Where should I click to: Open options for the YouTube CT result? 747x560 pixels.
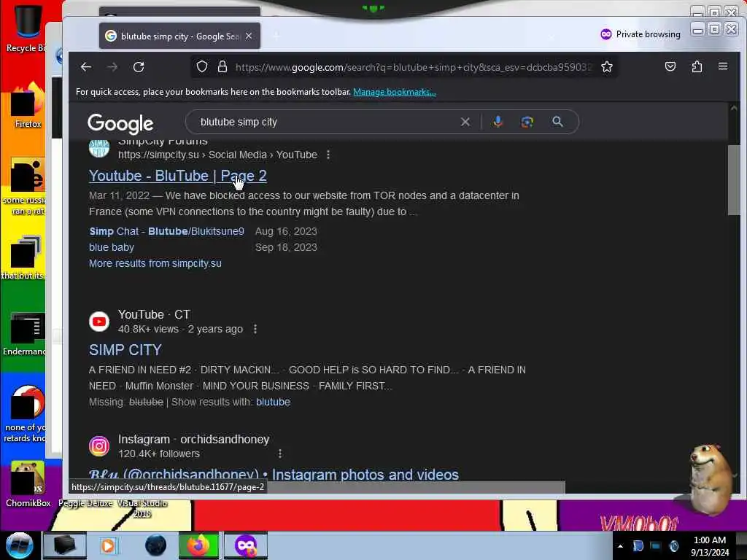255,329
